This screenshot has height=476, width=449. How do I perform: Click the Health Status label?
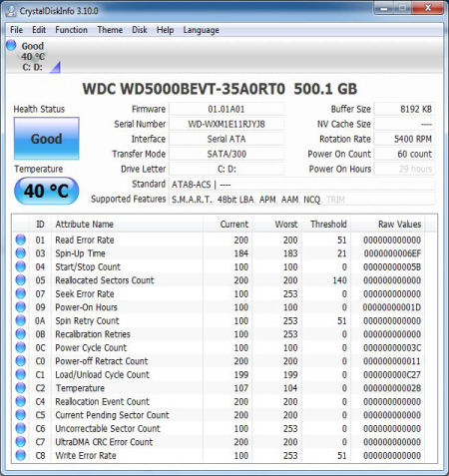pyautogui.click(x=39, y=109)
